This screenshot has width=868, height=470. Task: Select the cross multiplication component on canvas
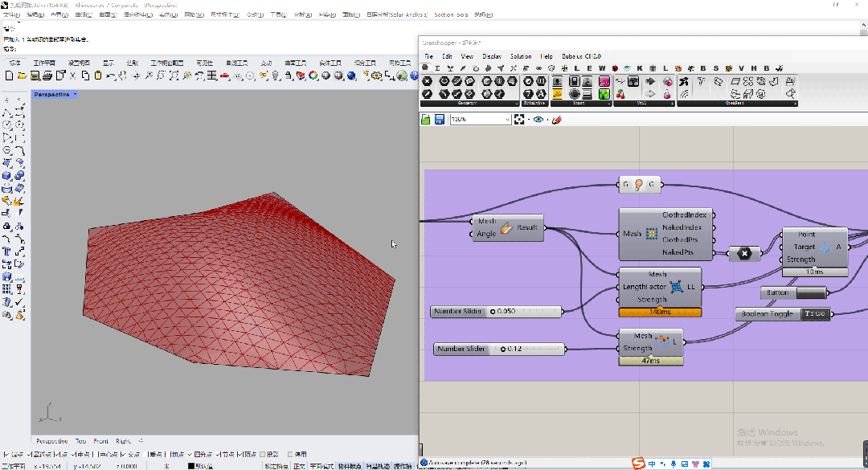coord(744,254)
